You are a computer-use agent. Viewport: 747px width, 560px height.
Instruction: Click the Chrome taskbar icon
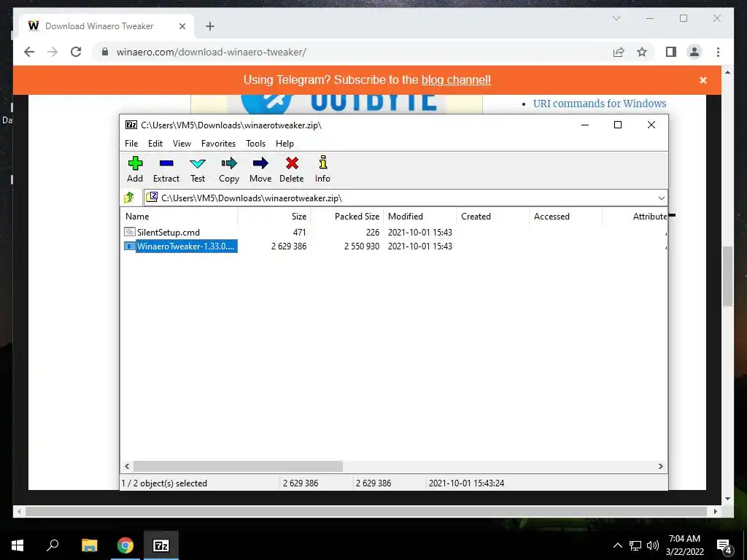pyautogui.click(x=125, y=545)
